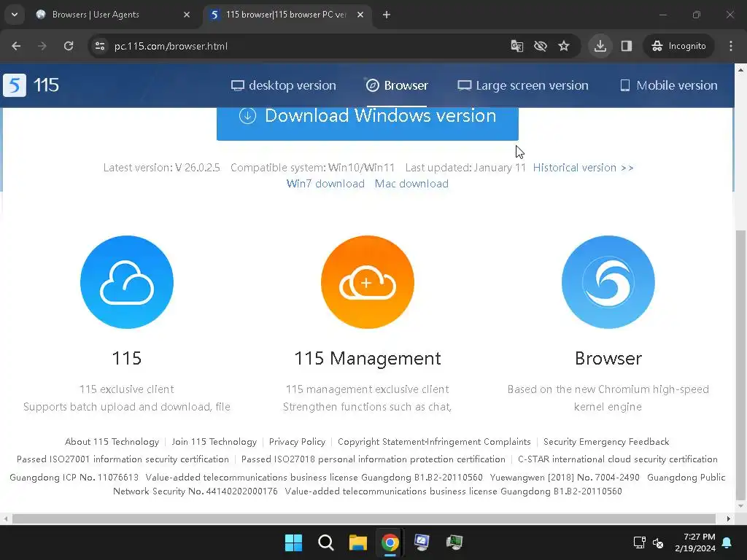Click the browser forward arrow
Image resolution: width=747 pixels, height=560 pixels.
click(42, 46)
